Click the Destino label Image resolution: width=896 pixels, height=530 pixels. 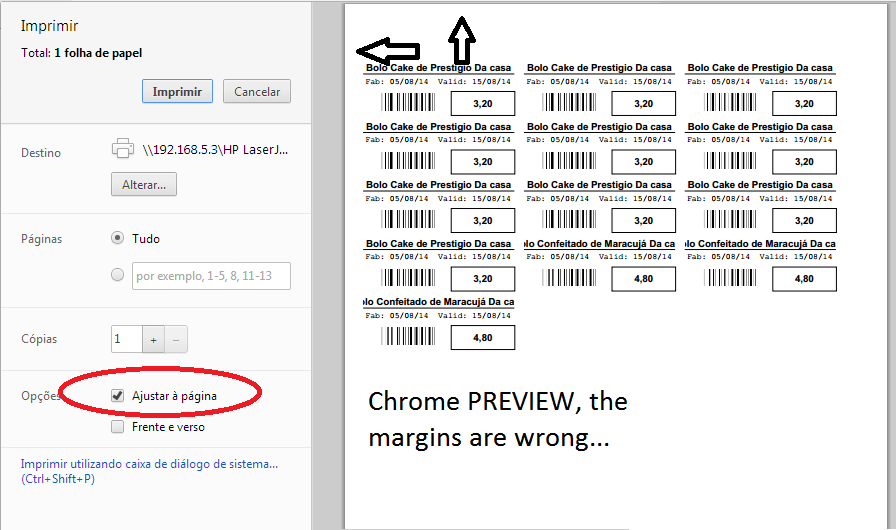pos(41,153)
